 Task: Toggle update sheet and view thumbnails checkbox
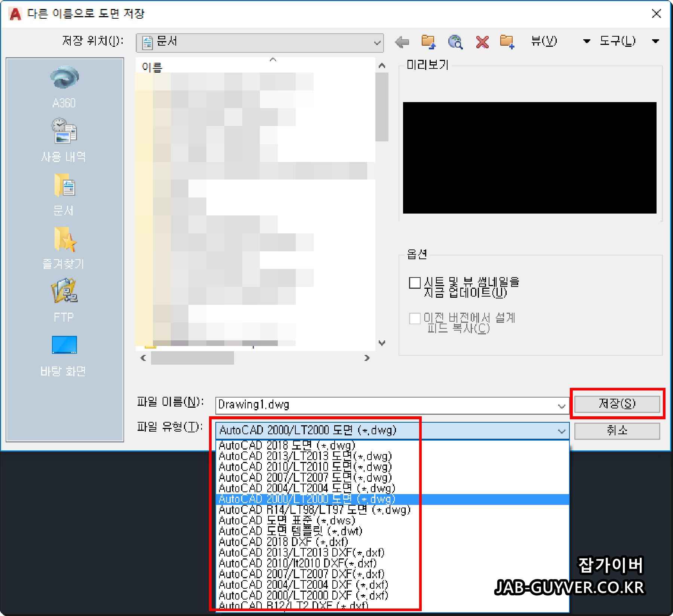pyautogui.click(x=415, y=283)
